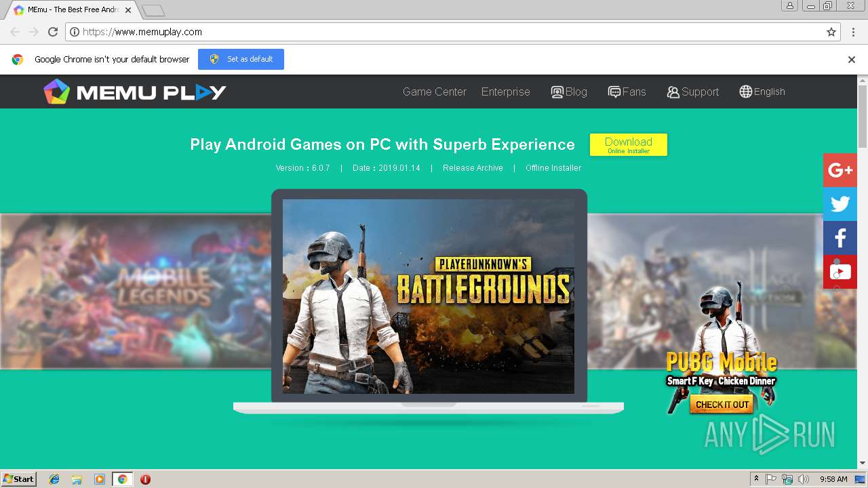
Task: Open the Fans menu item
Action: tap(627, 91)
